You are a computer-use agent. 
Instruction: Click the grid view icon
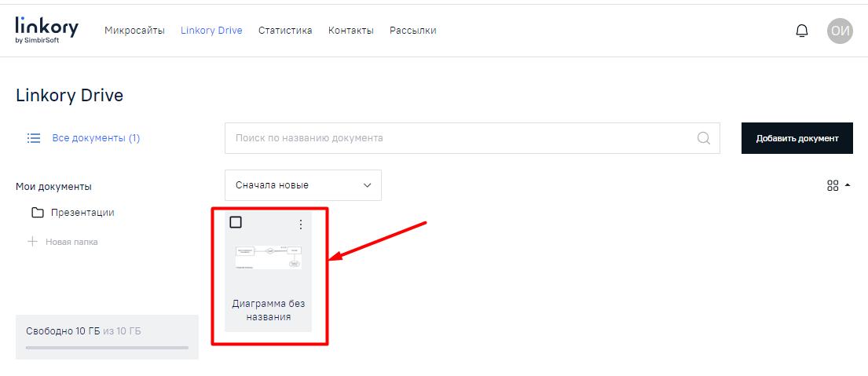click(x=833, y=186)
